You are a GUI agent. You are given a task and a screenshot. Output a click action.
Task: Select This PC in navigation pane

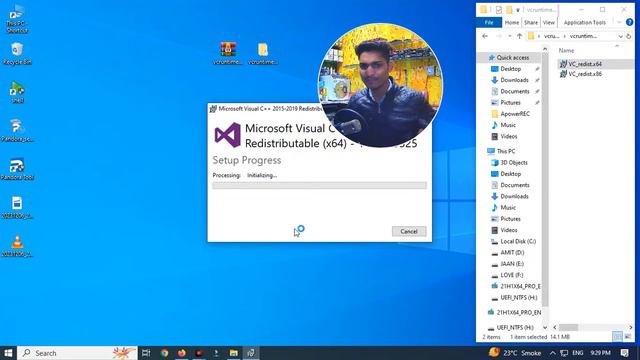pyautogui.click(x=505, y=151)
